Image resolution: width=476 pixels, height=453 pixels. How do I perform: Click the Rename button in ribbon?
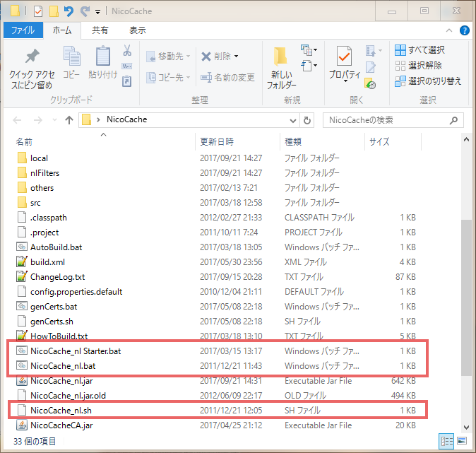coord(227,78)
